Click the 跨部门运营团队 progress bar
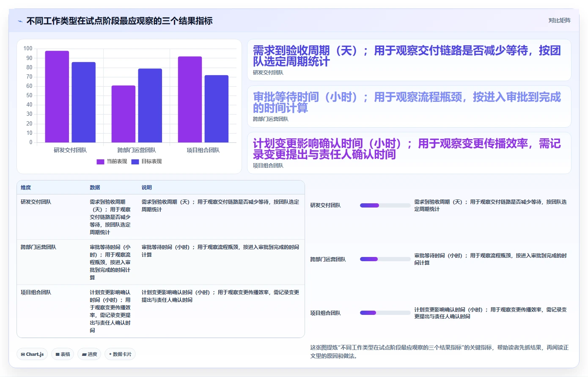 (385, 259)
